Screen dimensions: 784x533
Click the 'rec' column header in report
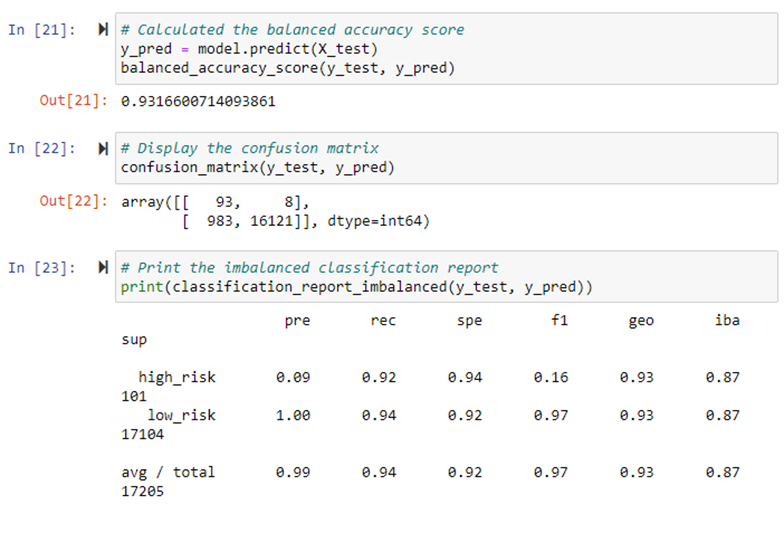[x=383, y=320]
